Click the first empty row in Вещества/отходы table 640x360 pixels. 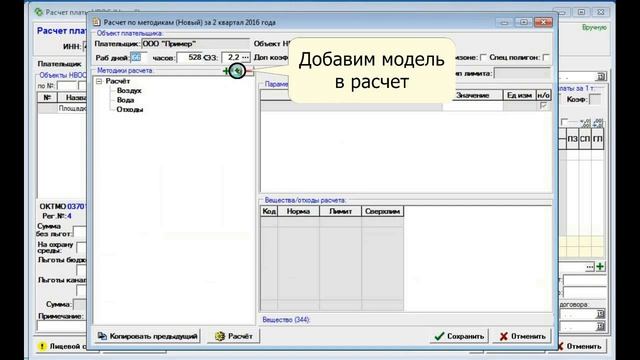(332, 222)
